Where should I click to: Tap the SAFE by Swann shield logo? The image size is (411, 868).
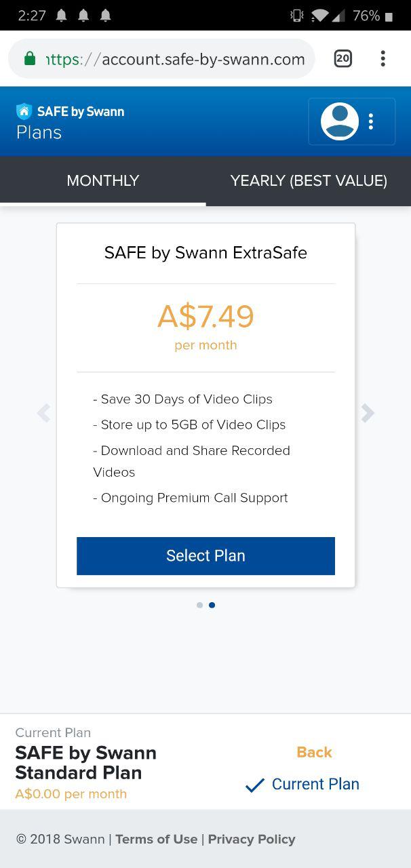[x=24, y=111]
